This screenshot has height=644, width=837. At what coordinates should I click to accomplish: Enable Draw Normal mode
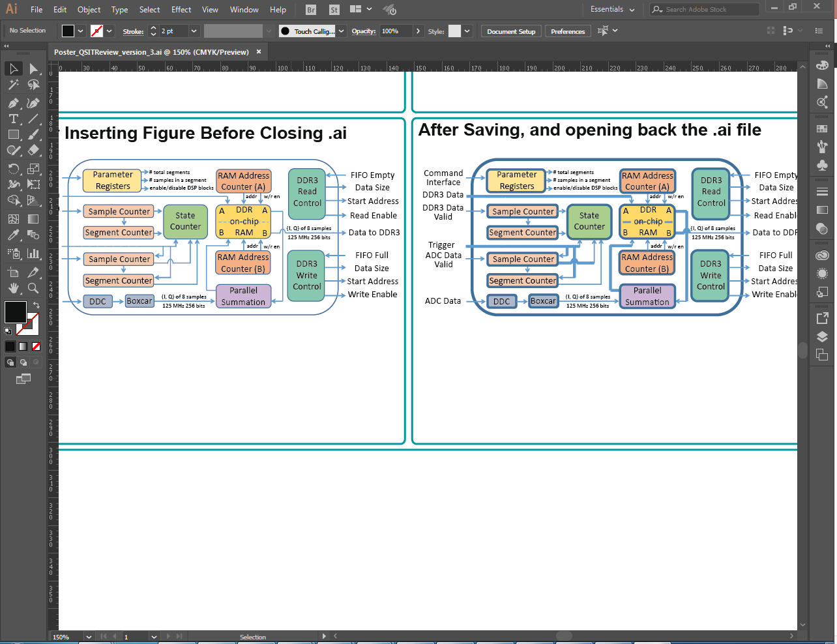point(10,362)
